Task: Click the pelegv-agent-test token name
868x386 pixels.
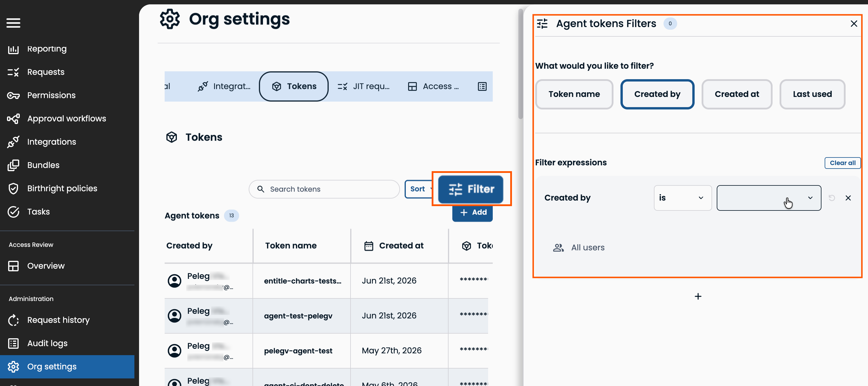Action: coord(298,351)
